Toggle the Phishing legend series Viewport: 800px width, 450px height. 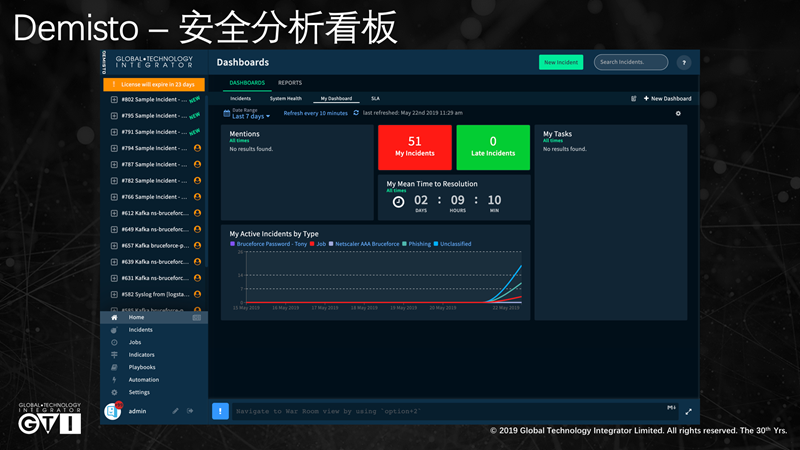point(416,244)
